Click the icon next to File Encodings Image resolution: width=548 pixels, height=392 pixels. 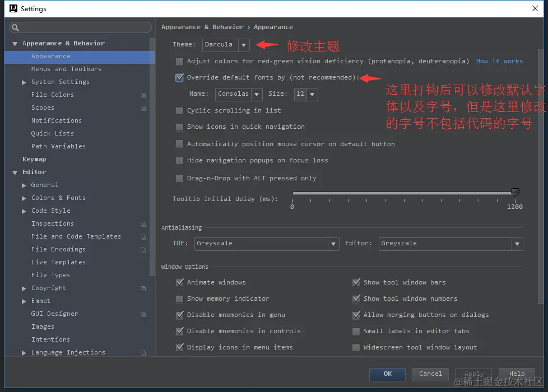[143, 249]
